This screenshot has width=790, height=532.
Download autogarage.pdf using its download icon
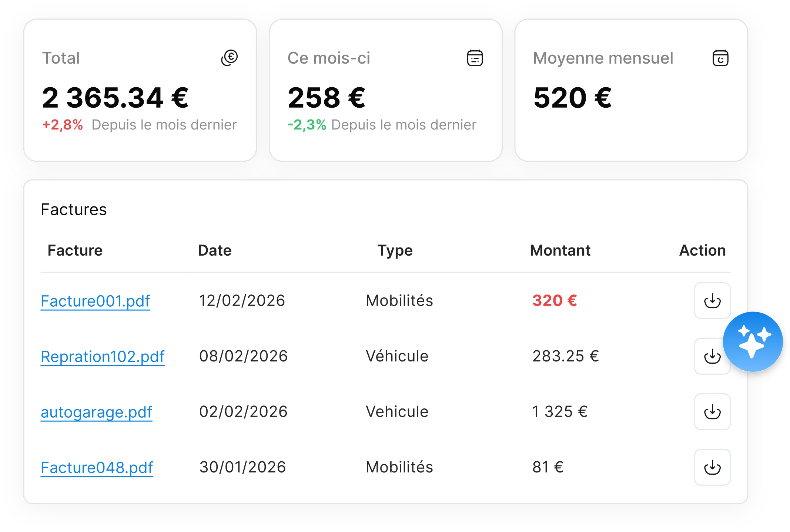[x=712, y=411]
